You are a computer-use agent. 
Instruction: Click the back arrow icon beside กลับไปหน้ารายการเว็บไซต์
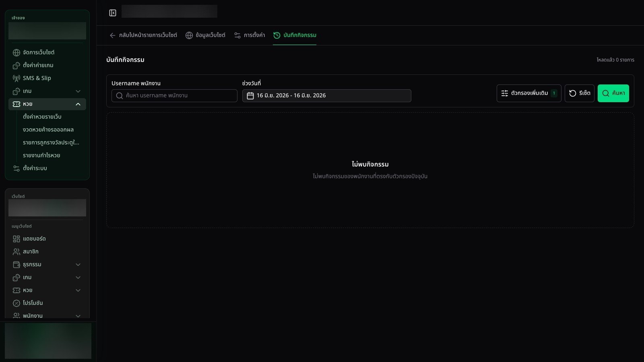click(113, 35)
